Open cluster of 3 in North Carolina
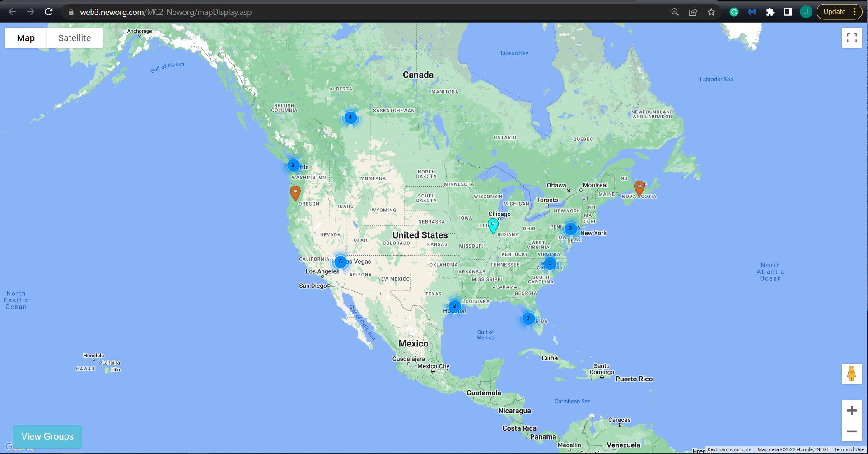Viewport: 868px width, 454px height. [550, 263]
